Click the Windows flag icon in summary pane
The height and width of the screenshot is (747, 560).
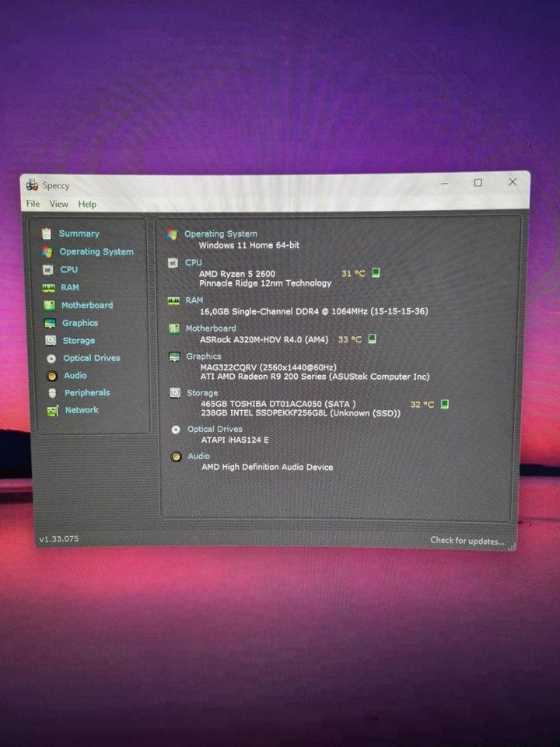(172, 233)
